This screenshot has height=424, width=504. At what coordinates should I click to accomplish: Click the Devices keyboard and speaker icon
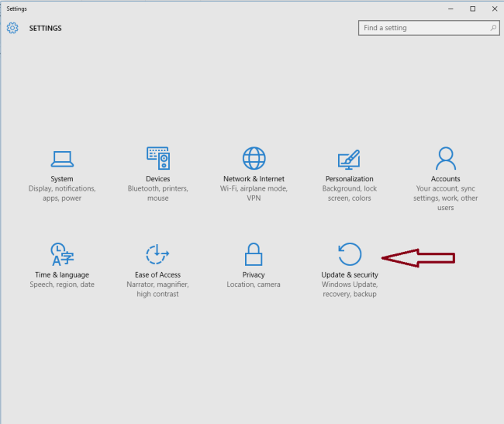coord(157,158)
